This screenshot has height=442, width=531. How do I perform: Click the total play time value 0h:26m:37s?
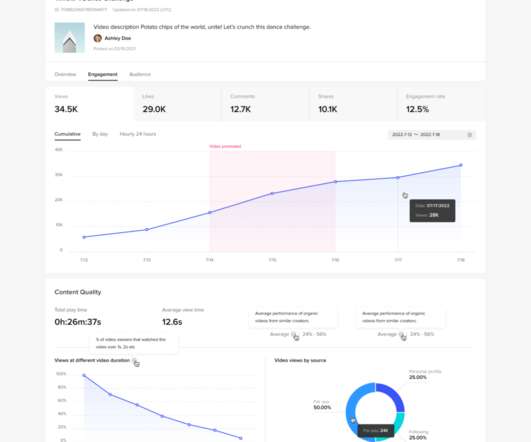(78, 322)
